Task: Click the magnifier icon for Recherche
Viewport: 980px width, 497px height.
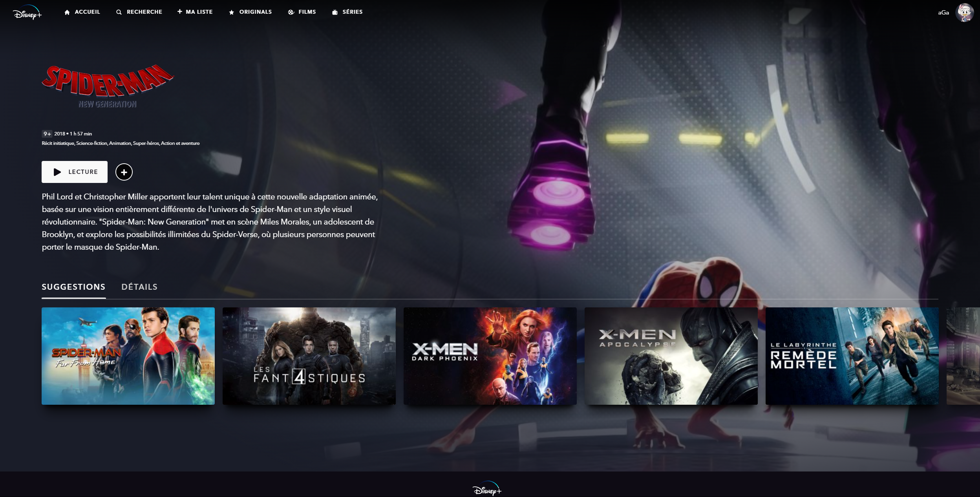Action: coord(119,12)
